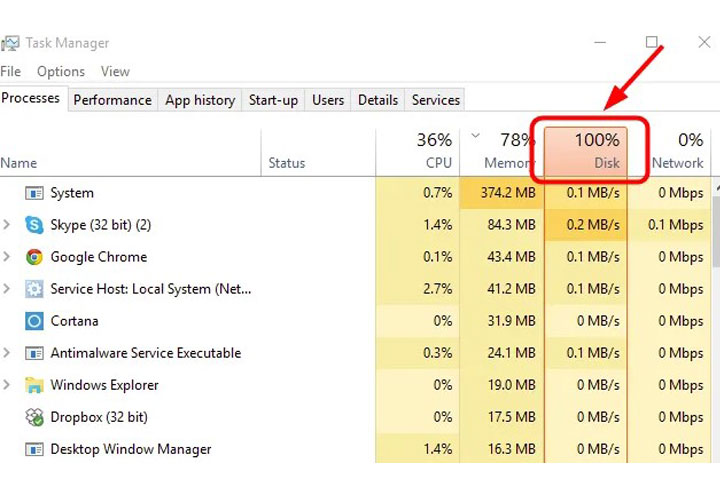The width and height of the screenshot is (720, 480).
Task: Click the 24.1 MB memory value
Action: pos(512,353)
